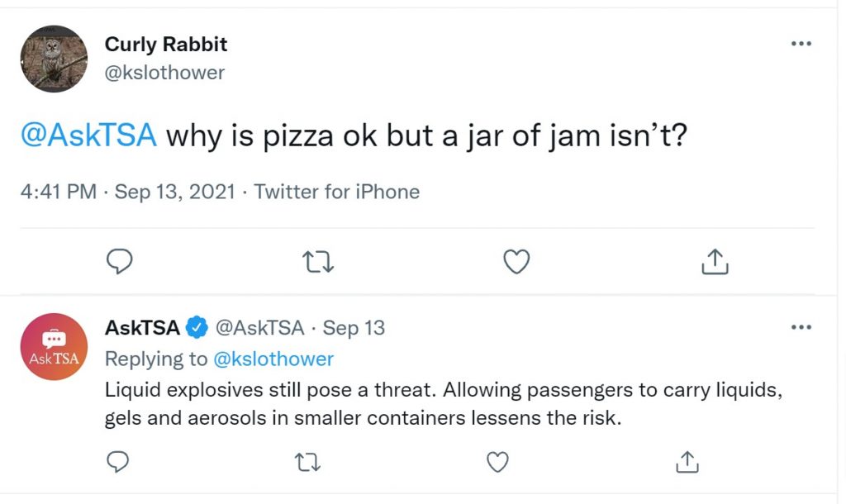Like the AskTSA reply

click(497, 463)
